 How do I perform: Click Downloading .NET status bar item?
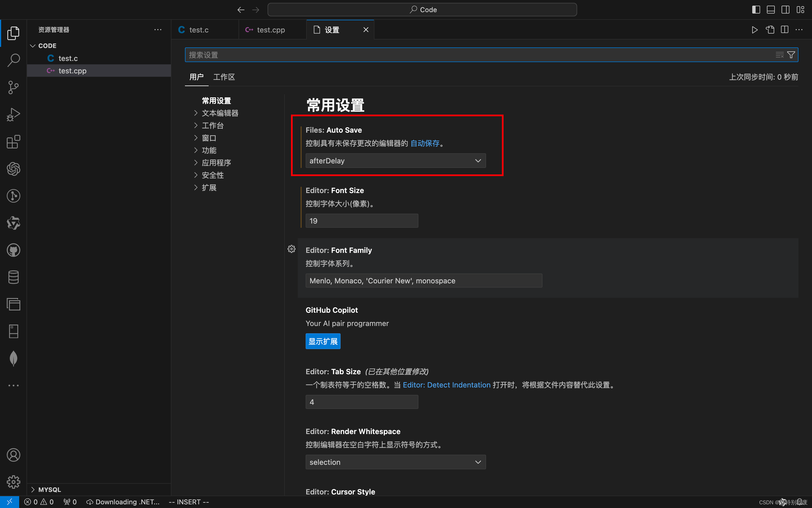(123, 502)
